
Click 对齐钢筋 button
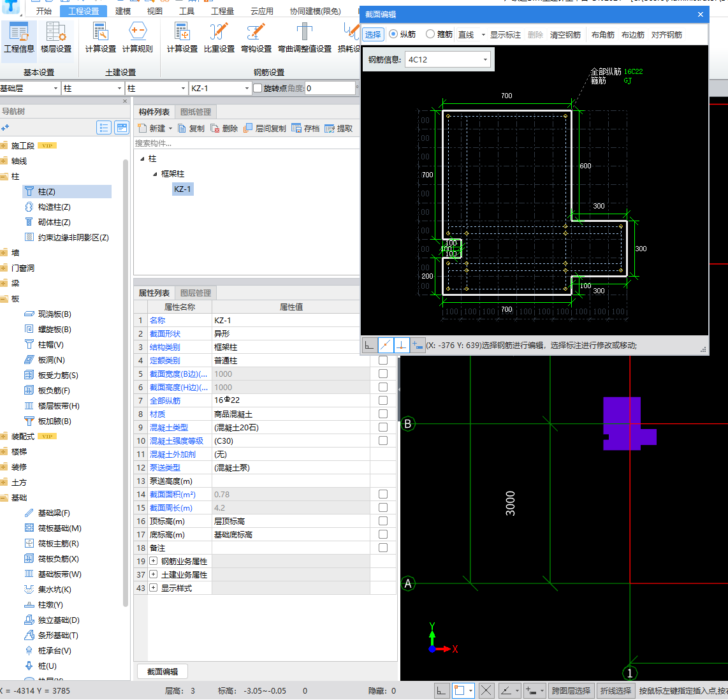coord(667,35)
